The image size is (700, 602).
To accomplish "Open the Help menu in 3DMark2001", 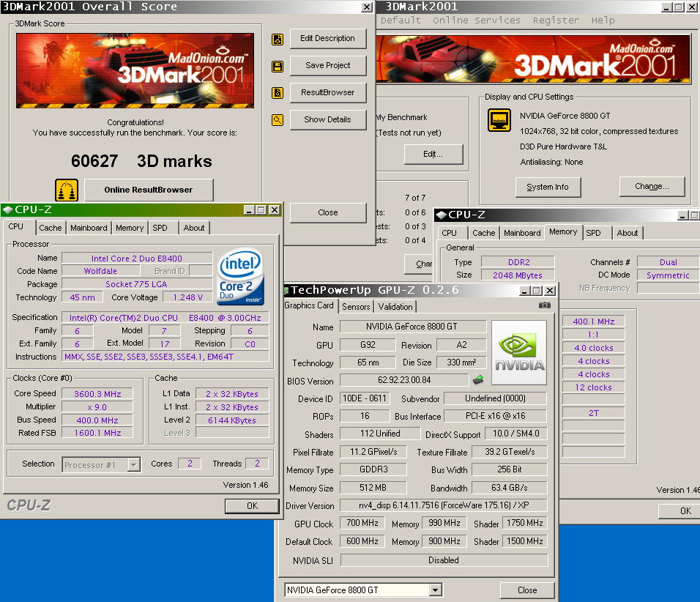I will click(x=603, y=21).
